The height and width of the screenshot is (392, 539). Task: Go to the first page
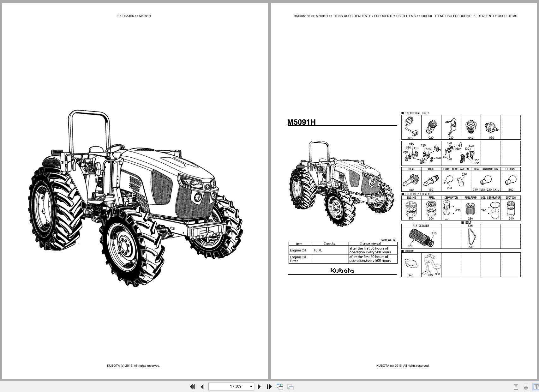coord(192,387)
